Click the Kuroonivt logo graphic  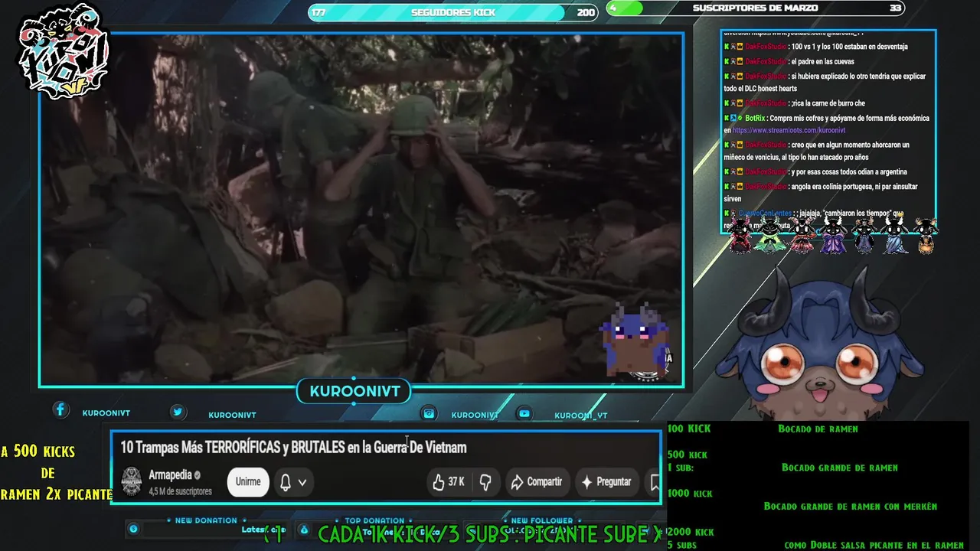coord(63,51)
